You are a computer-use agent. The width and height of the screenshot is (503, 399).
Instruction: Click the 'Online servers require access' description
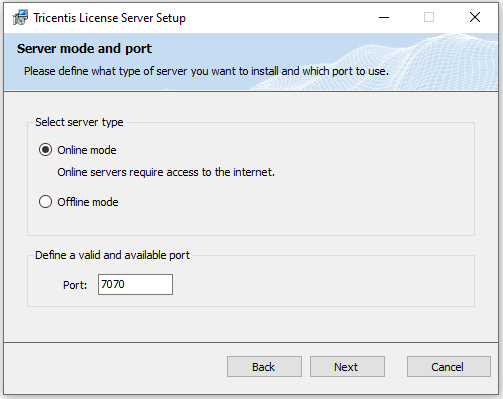(166, 172)
